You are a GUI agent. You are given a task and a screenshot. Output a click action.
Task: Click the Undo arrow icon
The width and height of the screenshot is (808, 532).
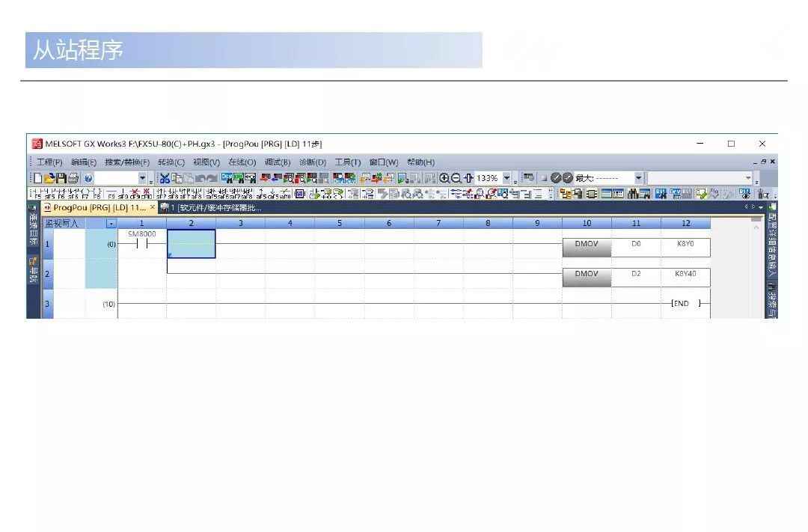click(201, 178)
